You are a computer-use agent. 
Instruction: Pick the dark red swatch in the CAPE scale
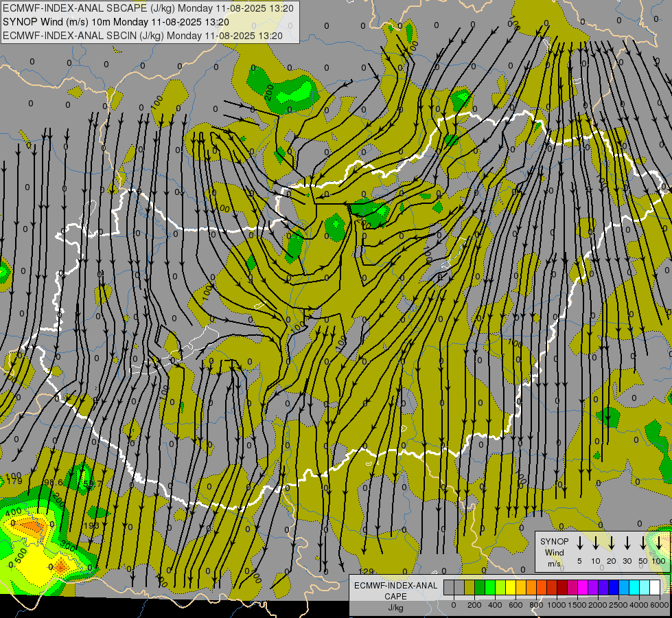(x=562, y=587)
